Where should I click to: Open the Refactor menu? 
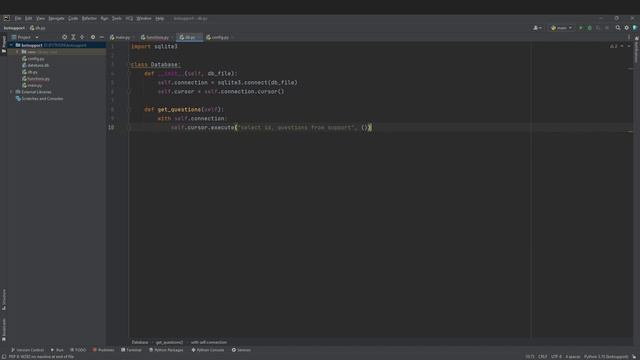pos(89,18)
